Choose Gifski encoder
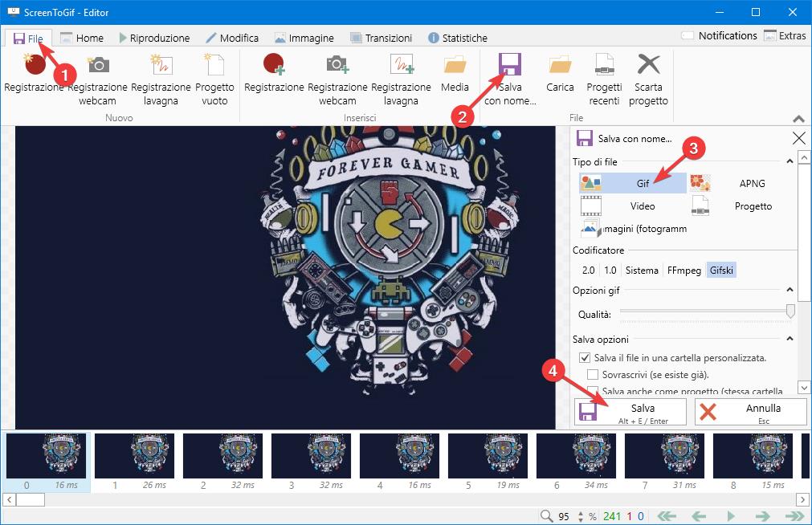812x525 pixels. coord(721,271)
